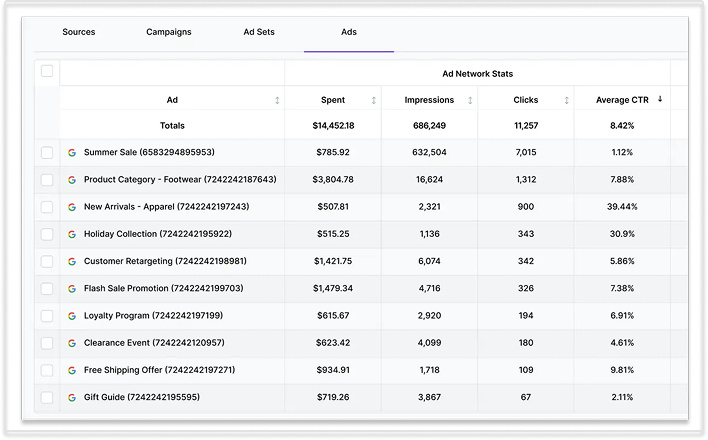708x440 pixels.
Task: Click the Google icon beside Loyalty Program
Action: pyautogui.click(x=72, y=316)
